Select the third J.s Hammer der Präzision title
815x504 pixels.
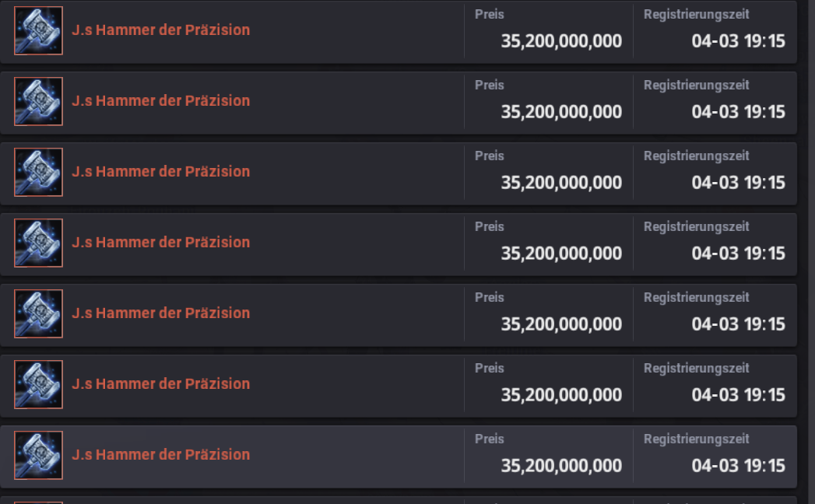(x=160, y=171)
